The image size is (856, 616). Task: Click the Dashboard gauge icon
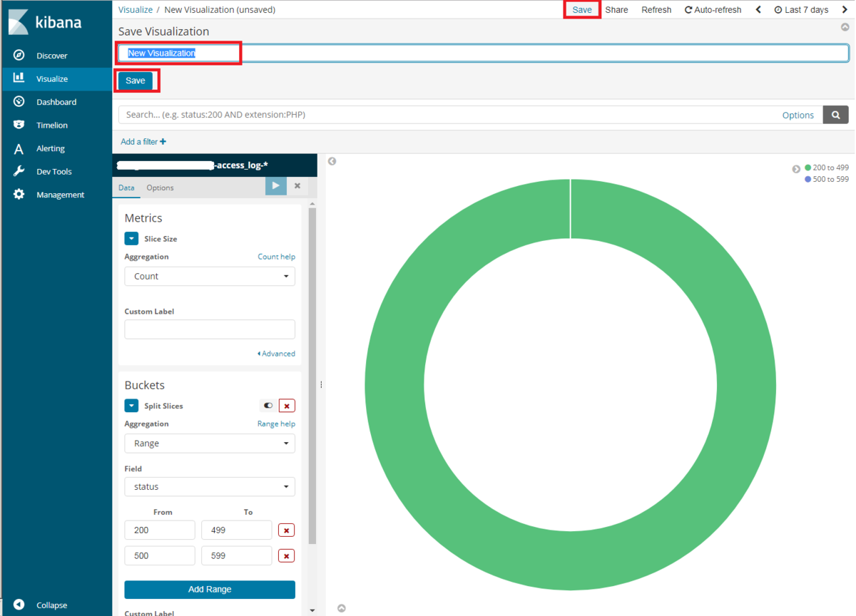[x=19, y=102]
